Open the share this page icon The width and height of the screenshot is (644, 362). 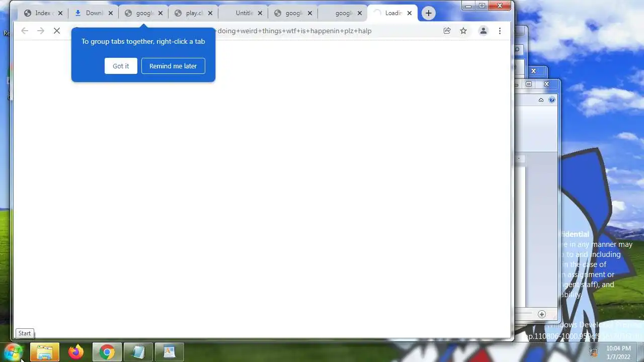point(447,31)
